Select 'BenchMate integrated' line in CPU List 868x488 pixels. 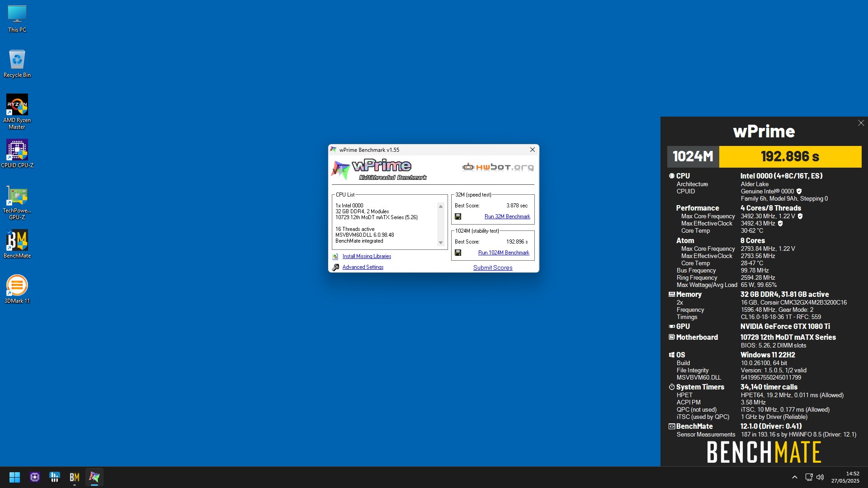point(359,241)
